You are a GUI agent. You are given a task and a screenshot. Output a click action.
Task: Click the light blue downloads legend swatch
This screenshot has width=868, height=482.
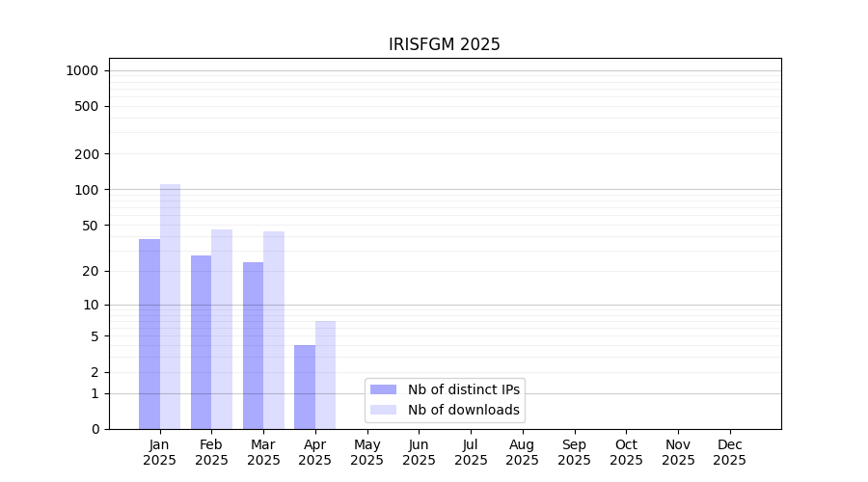[383, 410]
